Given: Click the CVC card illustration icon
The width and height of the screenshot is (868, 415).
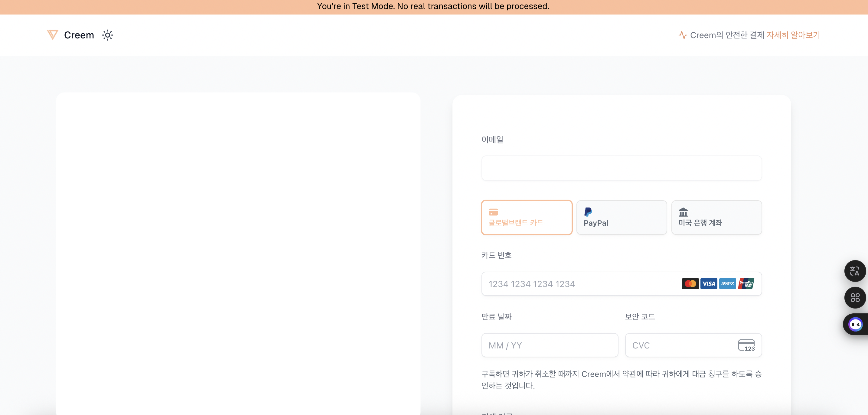Looking at the screenshot, I should click(747, 345).
